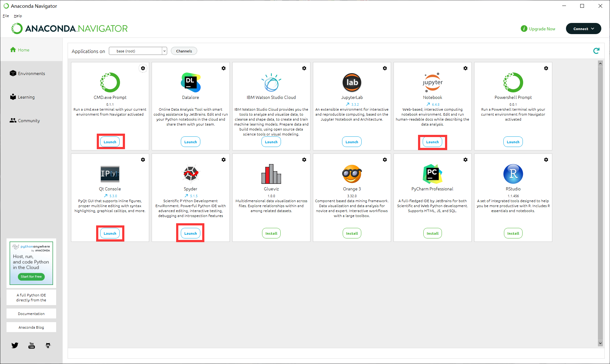Expand the base (root) environment dropdown
Viewport: 610px width, 364px height.
click(164, 51)
